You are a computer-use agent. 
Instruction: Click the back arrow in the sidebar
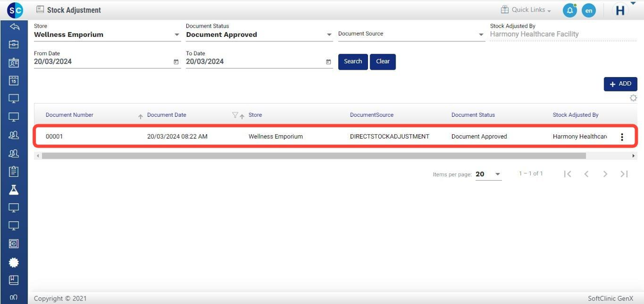coord(14,27)
